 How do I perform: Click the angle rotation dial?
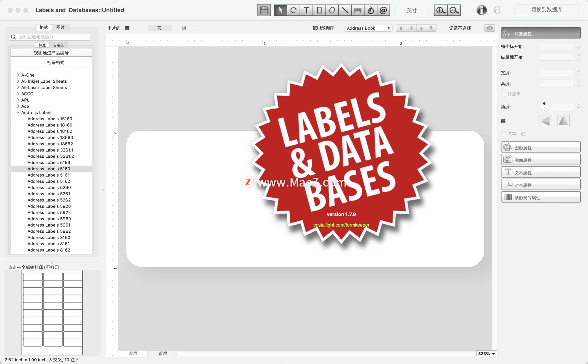[x=544, y=106]
